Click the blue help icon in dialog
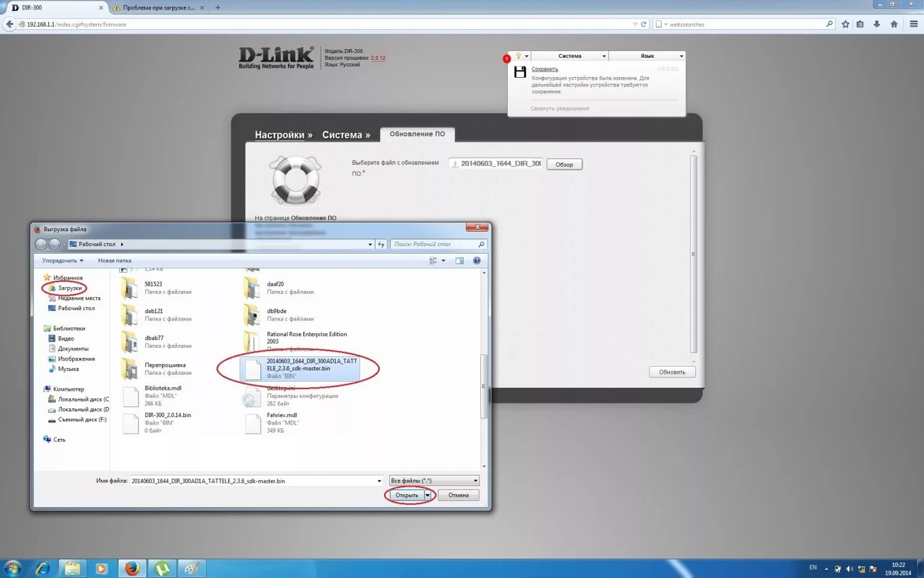 click(x=477, y=260)
